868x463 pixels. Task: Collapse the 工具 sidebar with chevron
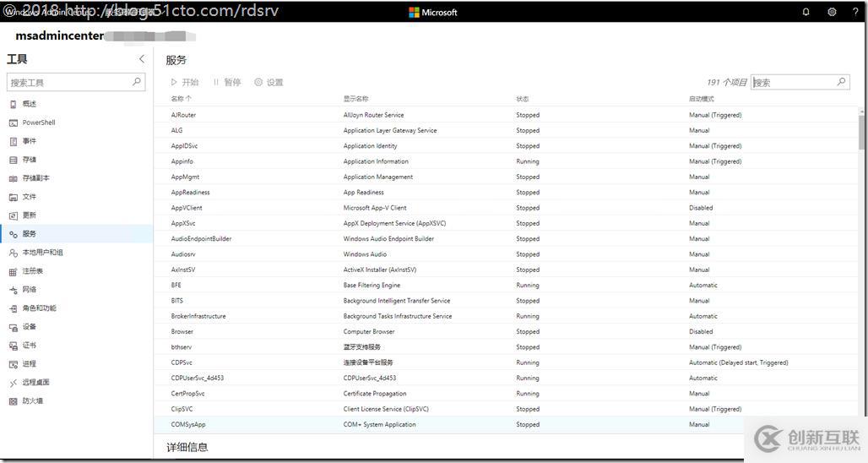[x=142, y=58]
